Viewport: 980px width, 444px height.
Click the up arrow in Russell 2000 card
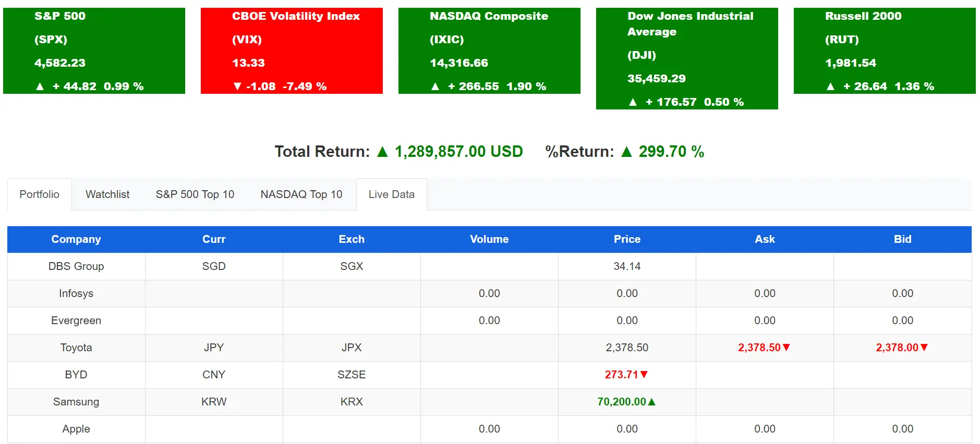pyautogui.click(x=830, y=87)
